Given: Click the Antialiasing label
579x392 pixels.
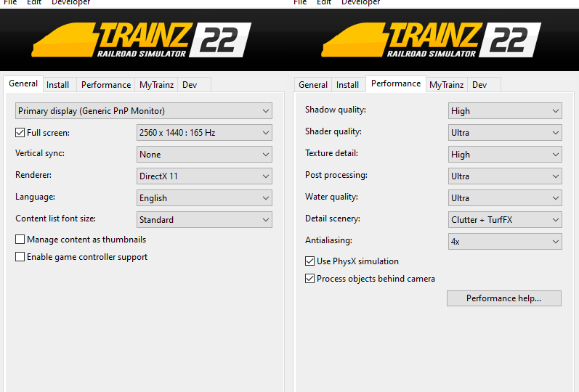Looking at the screenshot, I should [x=328, y=240].
